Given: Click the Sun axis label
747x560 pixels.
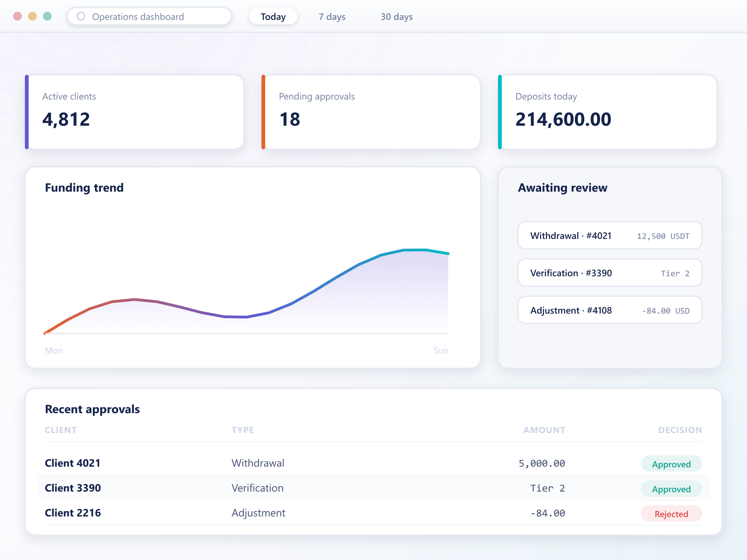Looking at the screenshot, I should [441, 351].
